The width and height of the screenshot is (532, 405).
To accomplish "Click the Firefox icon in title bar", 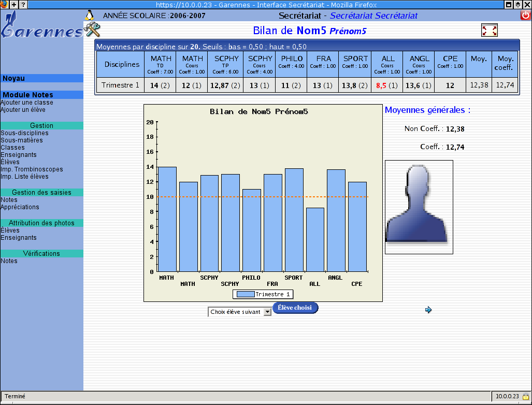I will point(4,4).
